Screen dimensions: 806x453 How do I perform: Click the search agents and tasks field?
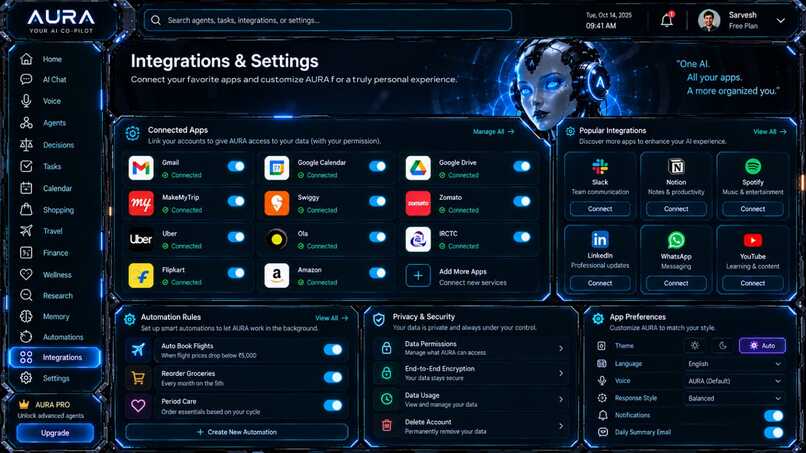tap(328, 21)
